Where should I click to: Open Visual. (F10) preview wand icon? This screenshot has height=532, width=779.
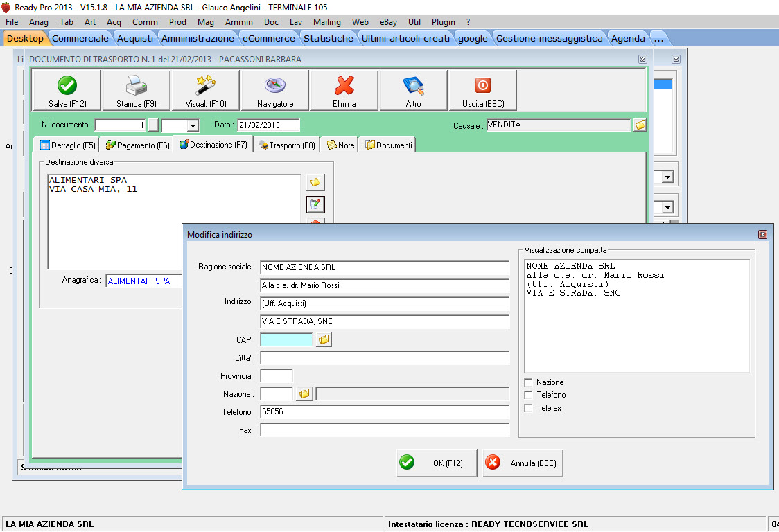205,85
